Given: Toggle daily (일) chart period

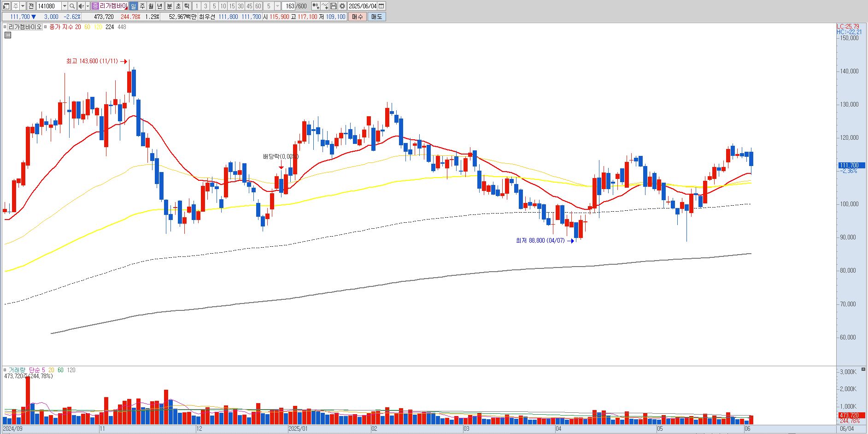Looking at the screenshot, I should click(134, 6).
